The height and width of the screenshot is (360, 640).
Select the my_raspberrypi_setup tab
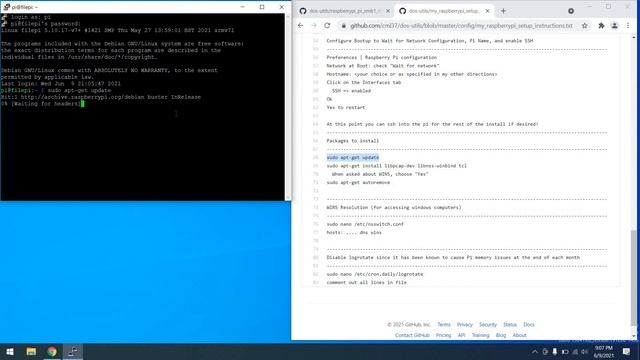click(444, 11)
